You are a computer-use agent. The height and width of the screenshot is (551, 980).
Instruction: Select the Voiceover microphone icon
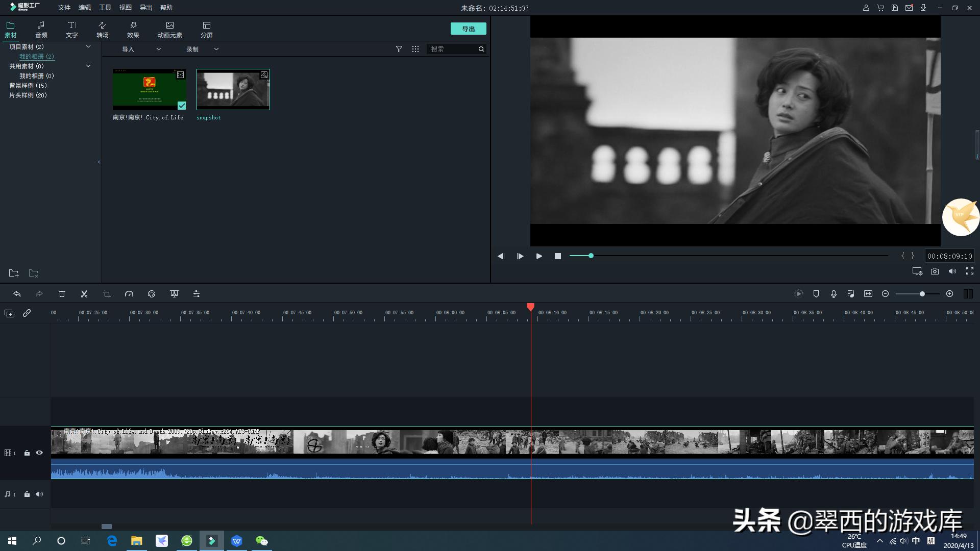pos(834,294)
